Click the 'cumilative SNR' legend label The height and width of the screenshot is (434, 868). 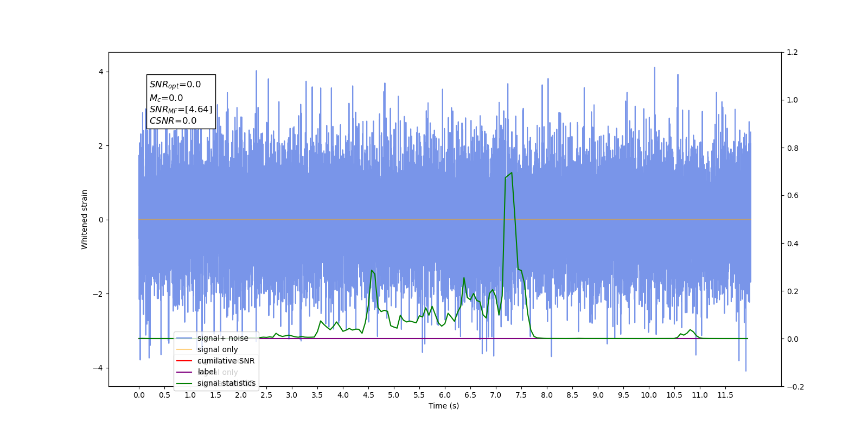(226, 361)
